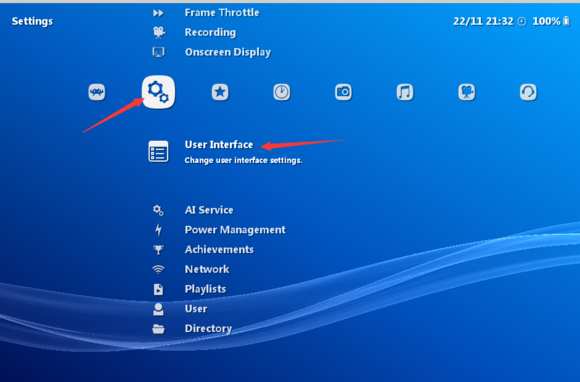Click the Playlists file icon
The image size is (580, 382).
[158, 289]
